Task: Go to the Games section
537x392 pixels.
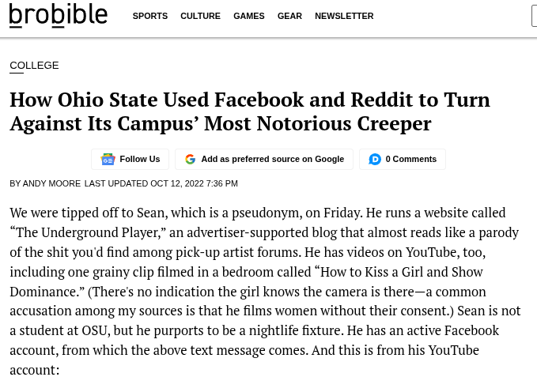Action: tap(249, 16)
